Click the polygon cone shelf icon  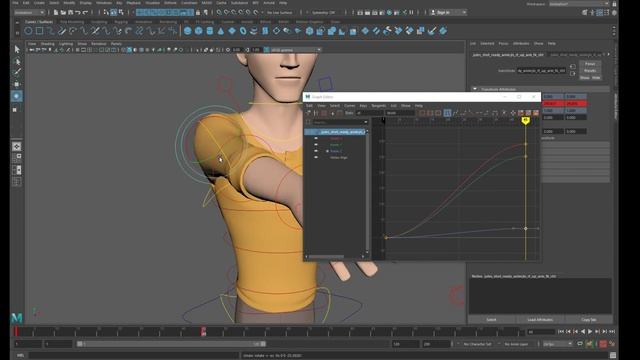click(221, 31)
